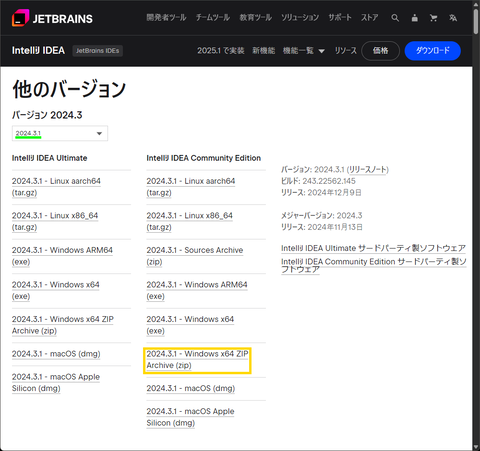Download Community 2024.3.1 Sources Archive zip
The height and width of the screenshot is (451, 480).
195,256
